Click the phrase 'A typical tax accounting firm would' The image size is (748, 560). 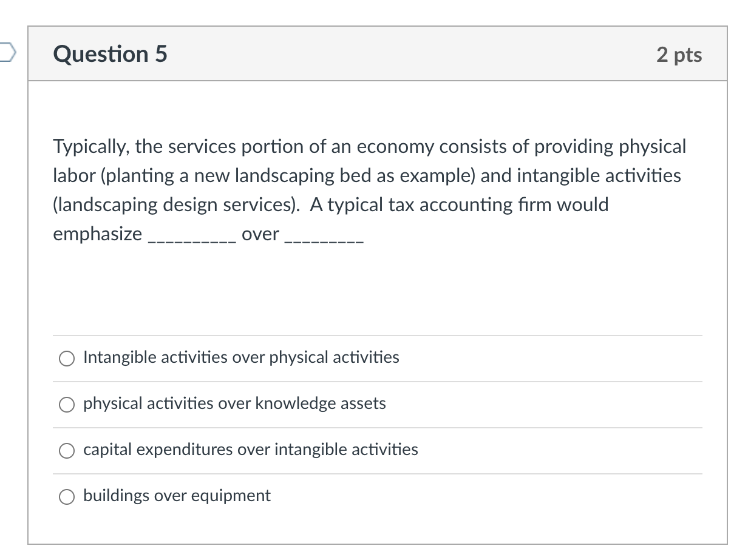pos(459,205)
